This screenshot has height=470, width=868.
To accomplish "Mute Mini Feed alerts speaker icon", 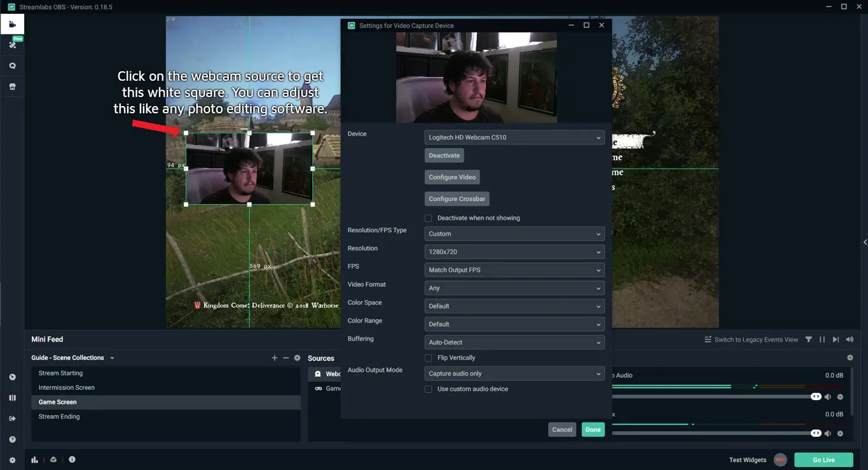I will click(850, 340).
